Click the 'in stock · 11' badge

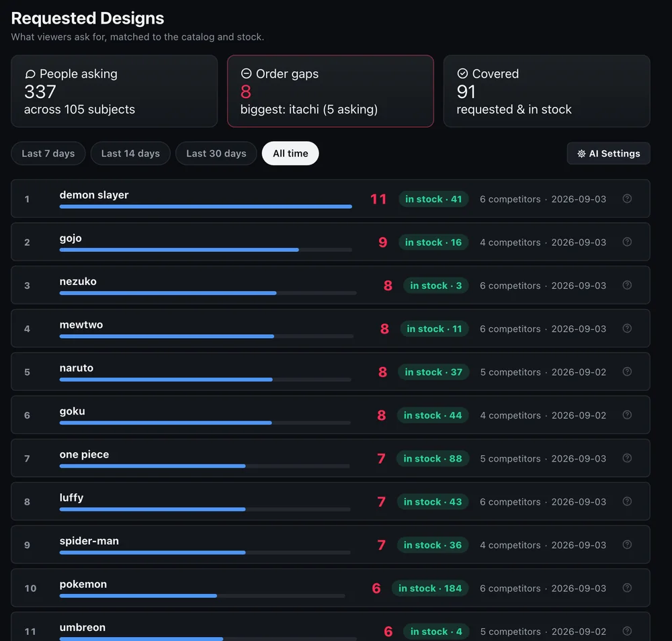point(434,329)
